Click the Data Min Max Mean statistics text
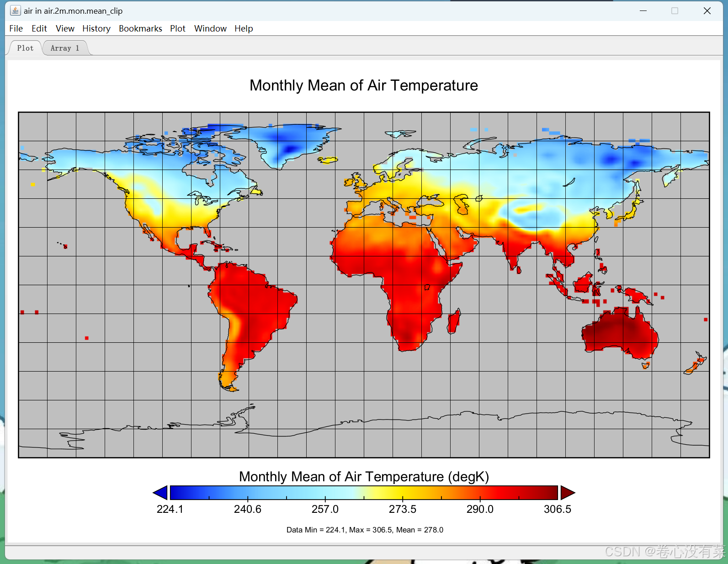 pos(365,530)
